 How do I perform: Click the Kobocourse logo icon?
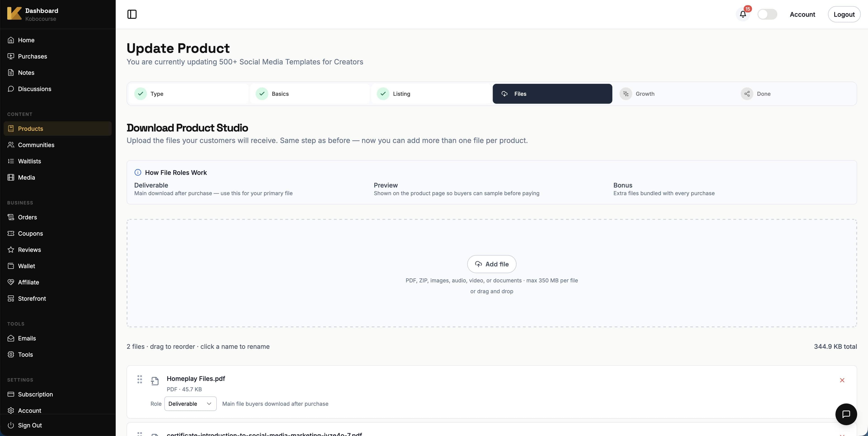click(x=14, y=13)
